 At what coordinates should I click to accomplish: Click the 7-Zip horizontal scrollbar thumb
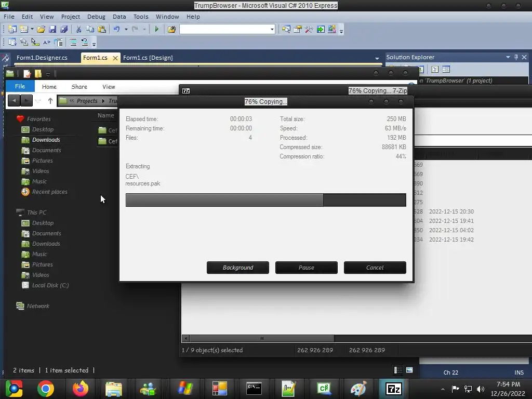(262, 338)
